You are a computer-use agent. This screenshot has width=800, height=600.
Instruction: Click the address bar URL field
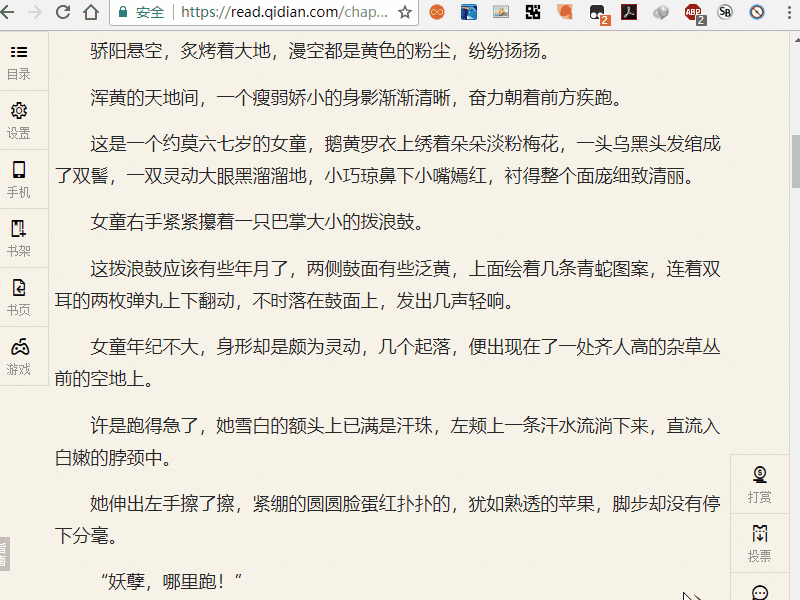click(284, 12)
